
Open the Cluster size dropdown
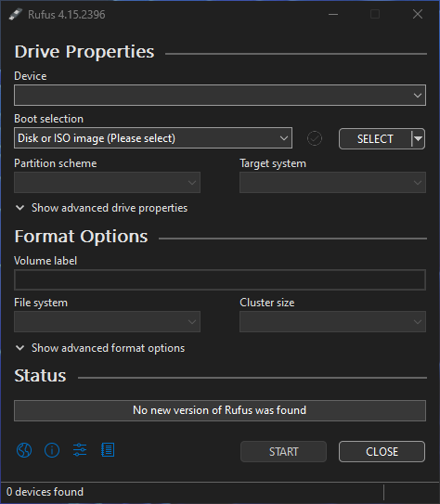pyautogui.click(x=332, y=321)
